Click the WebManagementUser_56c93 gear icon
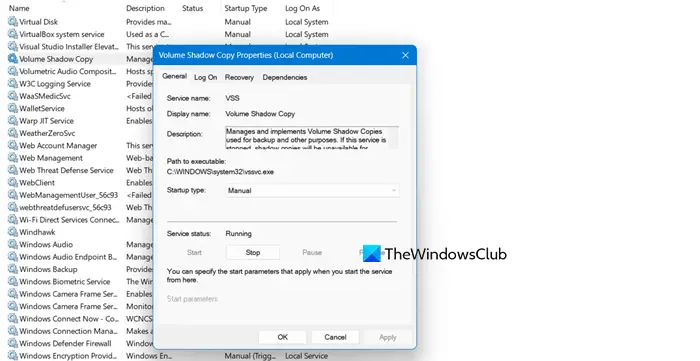This screenshot has height=361, width=700. pyautogui.click(x=12, y=195)
